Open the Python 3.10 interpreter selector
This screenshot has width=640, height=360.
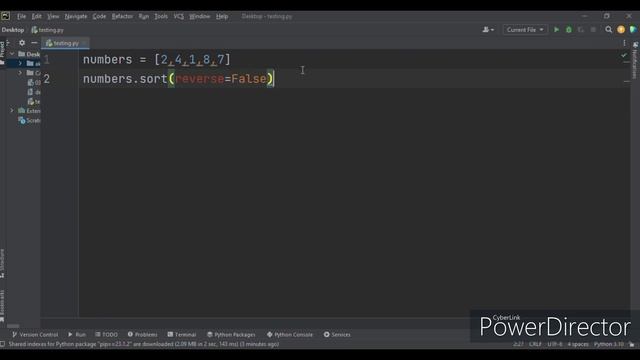pyautogui.click(x=609, y=344)
